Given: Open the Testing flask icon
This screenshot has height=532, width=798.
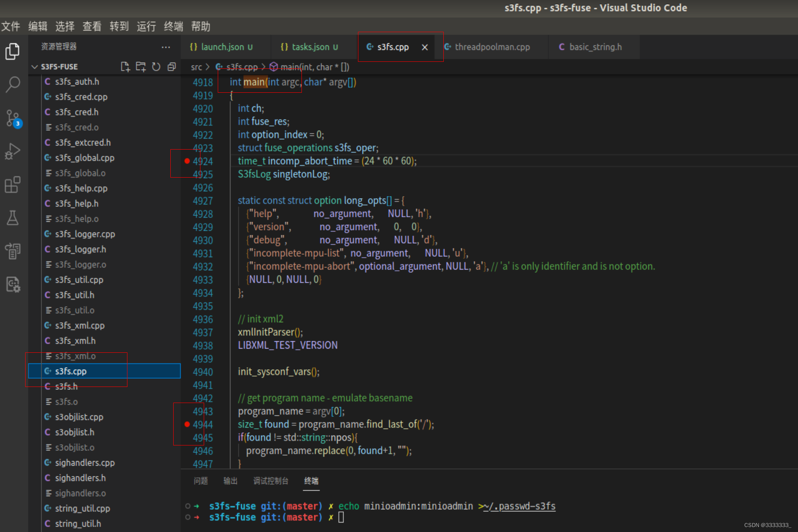Looking at the screenshot, I should (12, 218).
